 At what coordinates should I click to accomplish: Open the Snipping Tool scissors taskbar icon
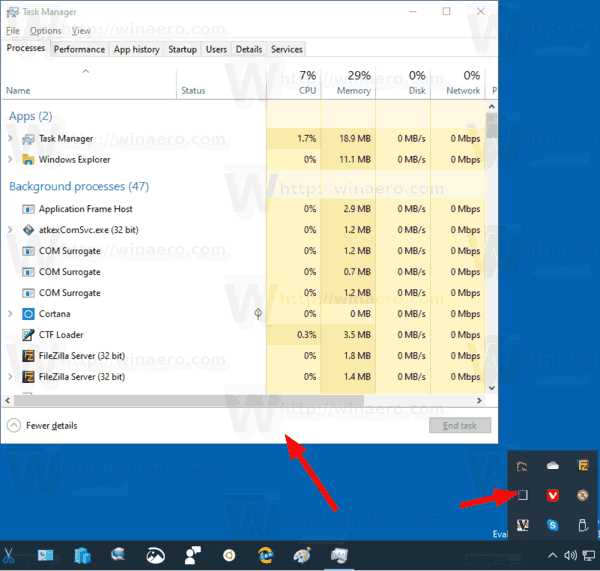pyautogui.click(x=8, y=556)
